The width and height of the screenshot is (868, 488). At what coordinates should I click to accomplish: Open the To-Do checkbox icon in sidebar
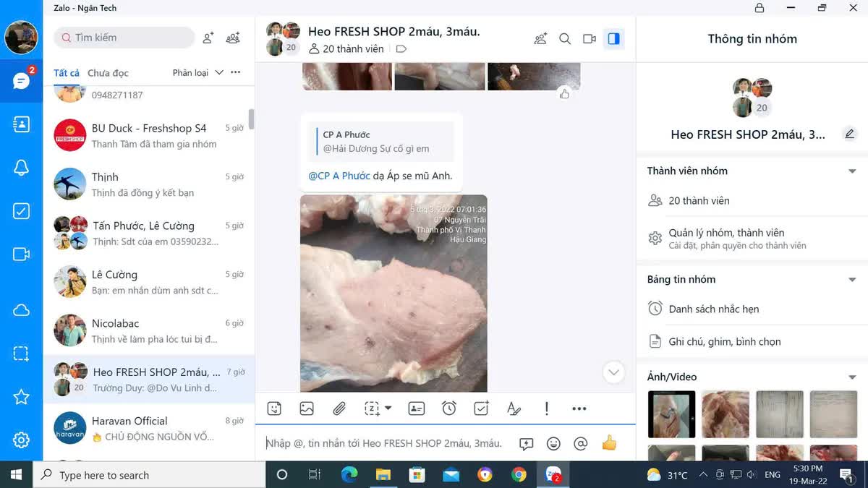click(x=21, y=211)
